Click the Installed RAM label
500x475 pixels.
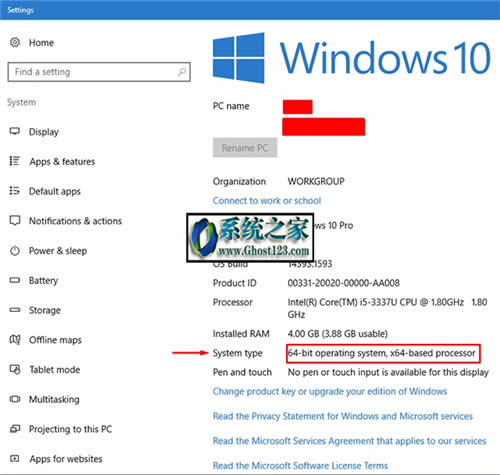coord(241,333)
